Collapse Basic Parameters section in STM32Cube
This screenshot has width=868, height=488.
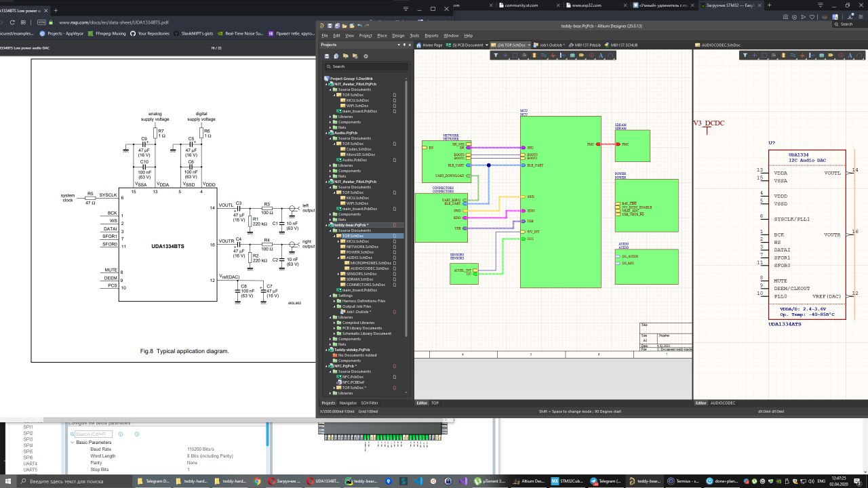(x=72, y=442)
